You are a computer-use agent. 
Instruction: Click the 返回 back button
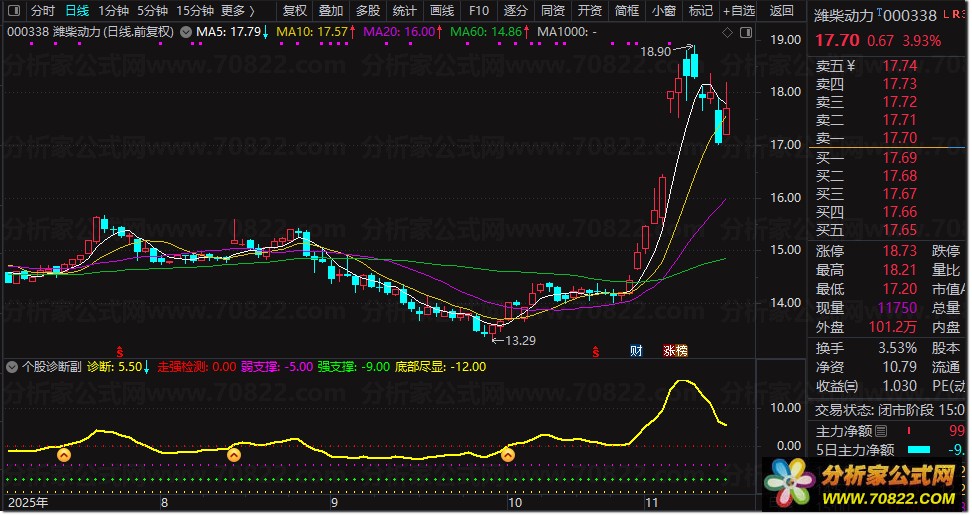tap(782, 11)
